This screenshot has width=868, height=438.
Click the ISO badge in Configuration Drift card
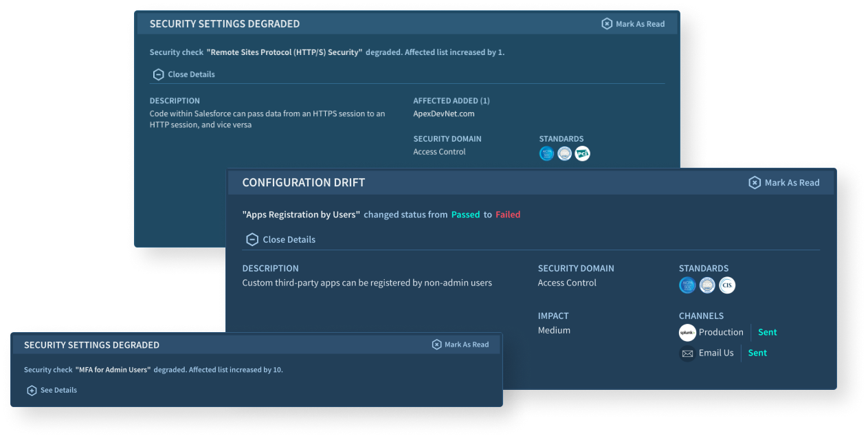pyautogui.click(x=707, y=285)
